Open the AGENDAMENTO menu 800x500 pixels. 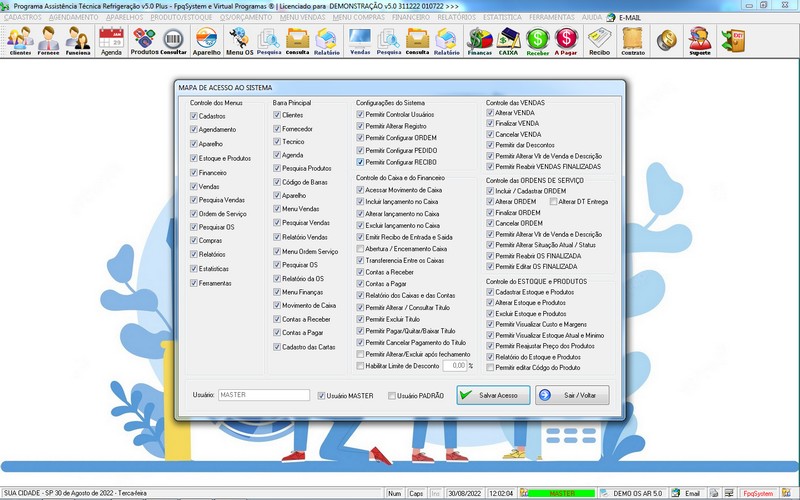point(73,17)
